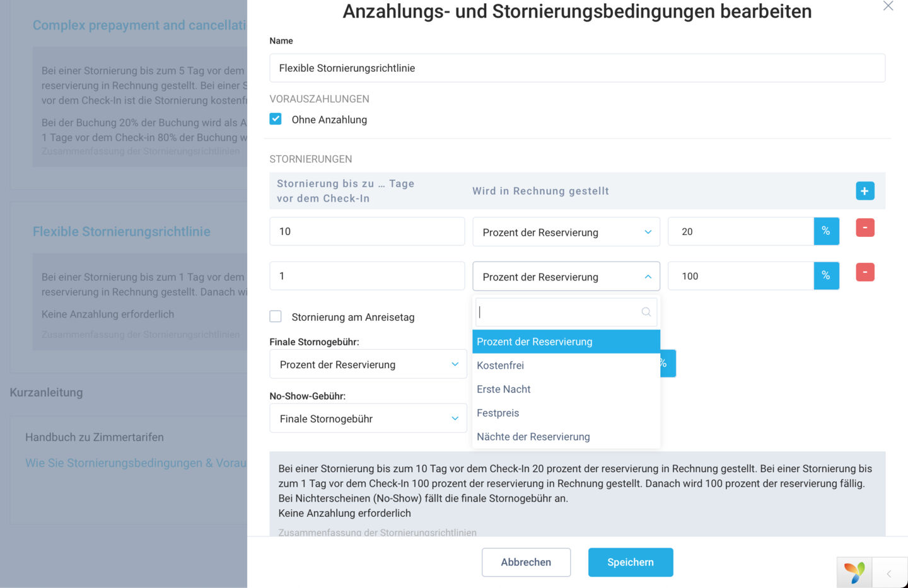This screenshot has width=908, height=588.
Task: Click the Abbrechen button
Action: (526, 562)
